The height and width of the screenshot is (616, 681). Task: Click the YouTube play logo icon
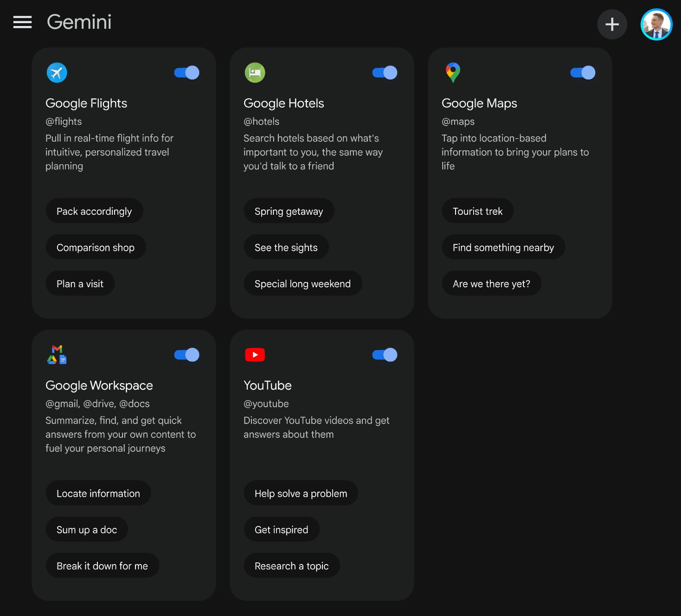255,355
